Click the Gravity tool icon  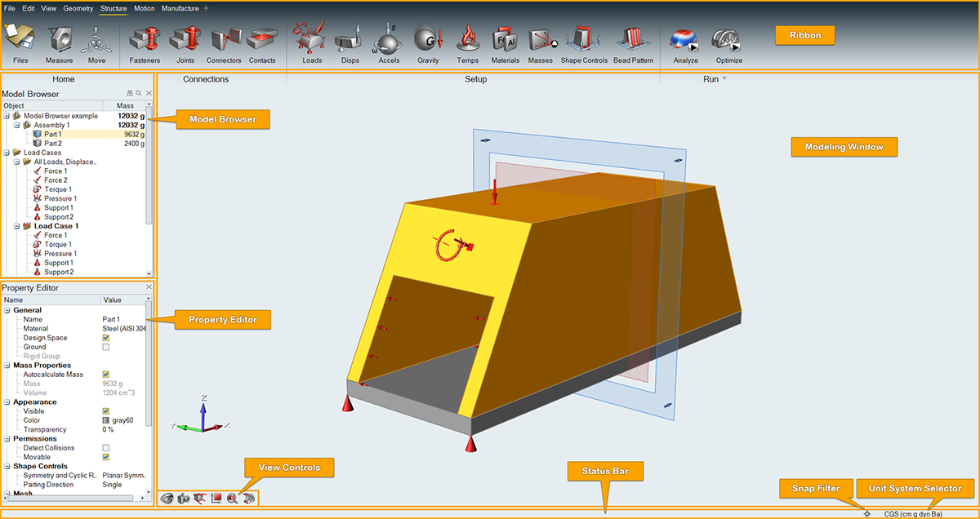(428, 40)
